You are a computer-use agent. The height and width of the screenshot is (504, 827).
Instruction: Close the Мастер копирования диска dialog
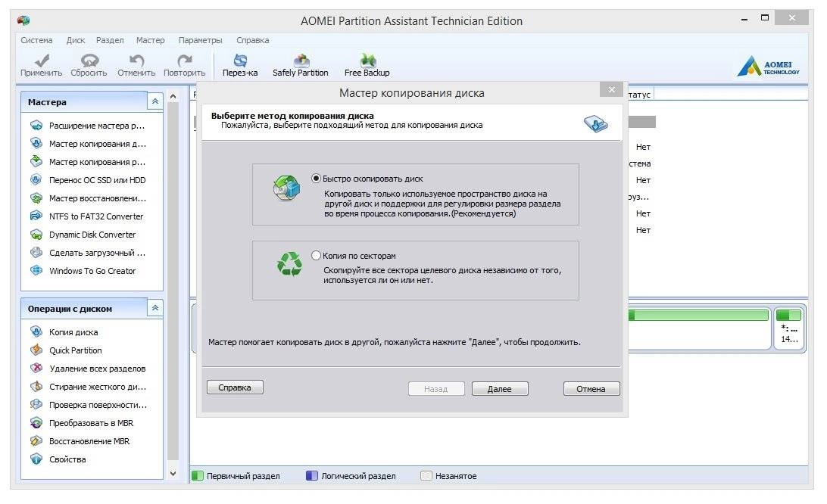point(611,89)
